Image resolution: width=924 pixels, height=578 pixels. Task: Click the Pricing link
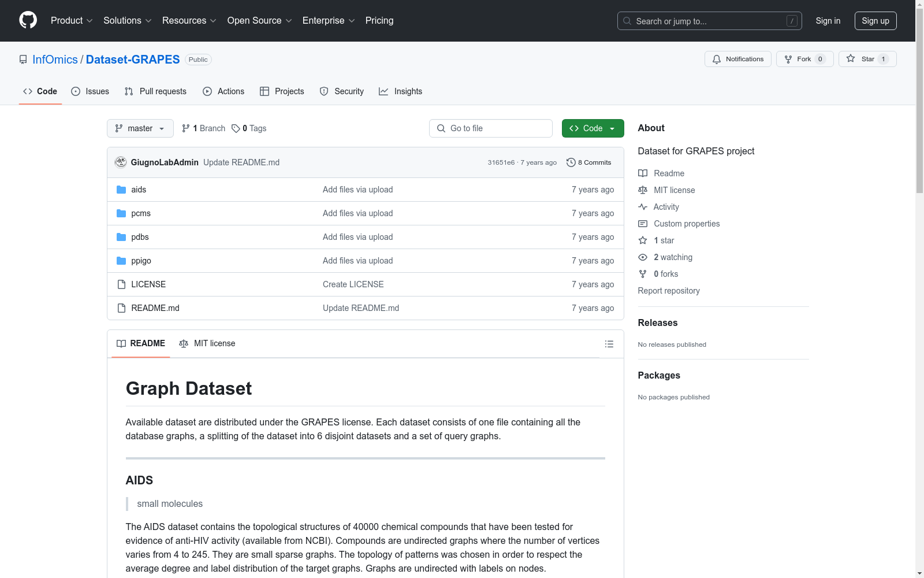[379, 21]
